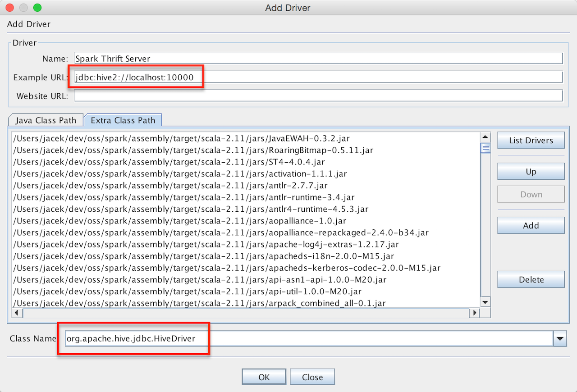Click the Add button for class path
The width and height of the screenshot is (577, 392).
pyautogui.click(x=531, y=226)
